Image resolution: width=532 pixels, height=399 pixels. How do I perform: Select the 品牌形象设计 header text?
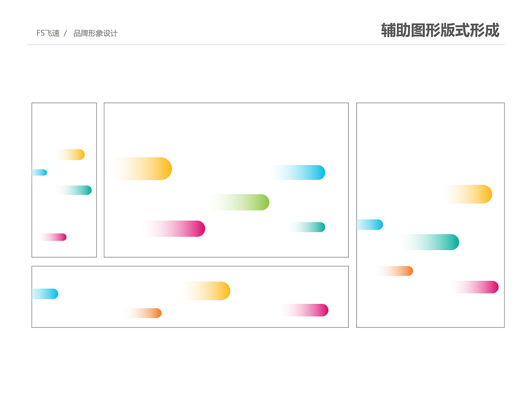point(95,33)
